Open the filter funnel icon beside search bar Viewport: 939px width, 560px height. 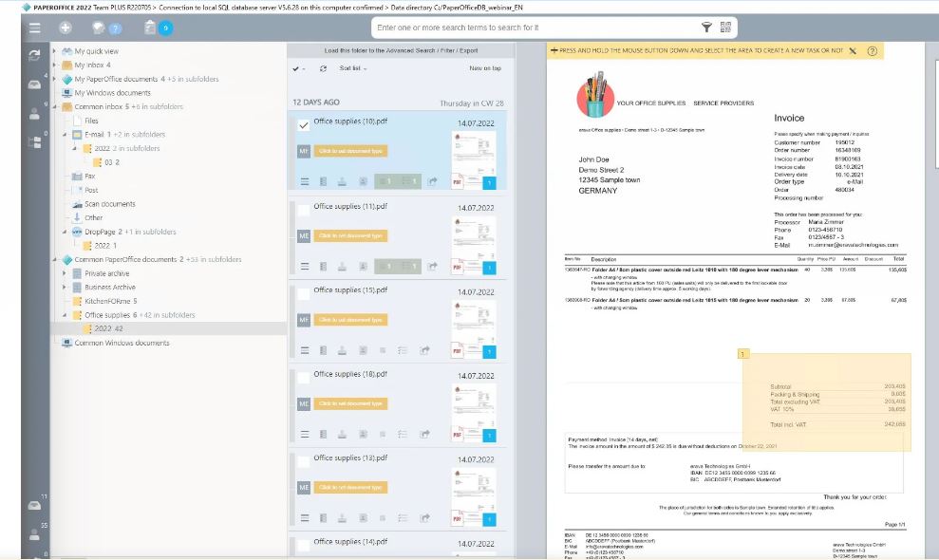coord(706,28)
